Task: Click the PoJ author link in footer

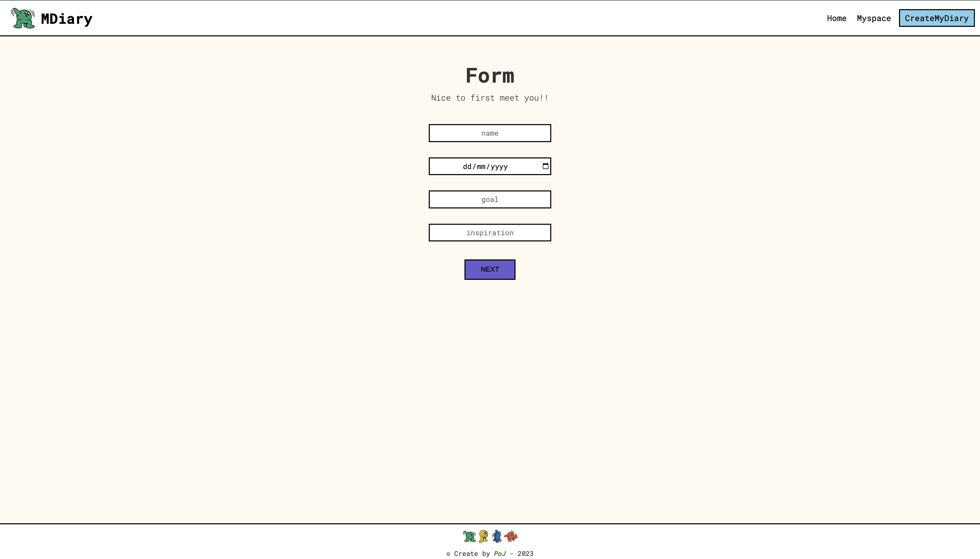Action: point(500,554)
